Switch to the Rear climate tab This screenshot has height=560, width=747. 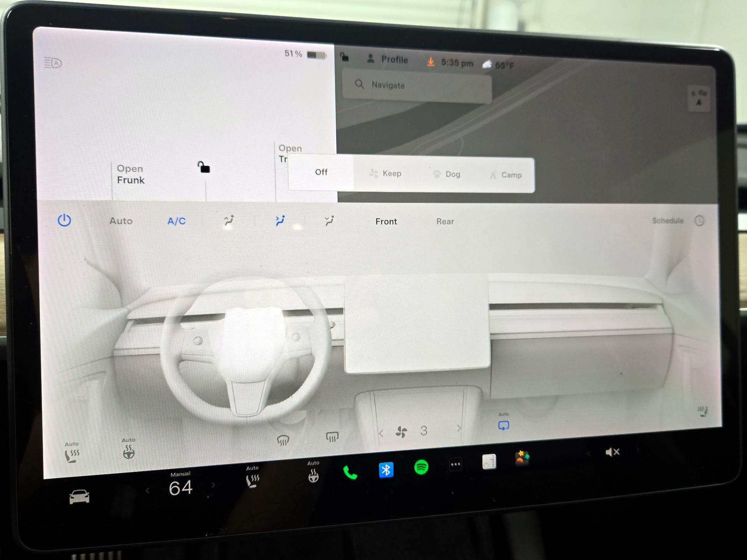pyautogui.click(x=444, y=221)
